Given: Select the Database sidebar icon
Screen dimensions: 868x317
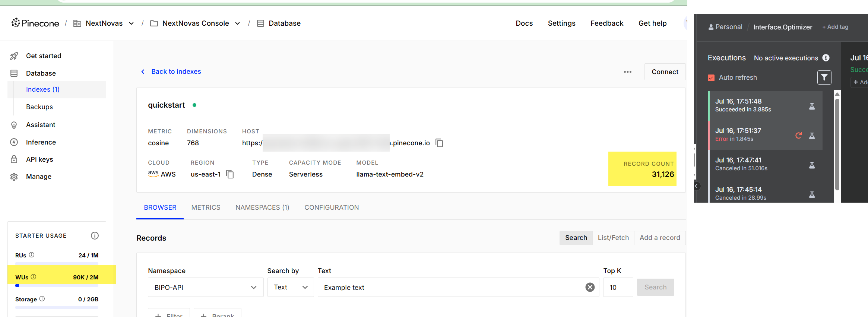Looking at the screenshot, I should 14,73.
